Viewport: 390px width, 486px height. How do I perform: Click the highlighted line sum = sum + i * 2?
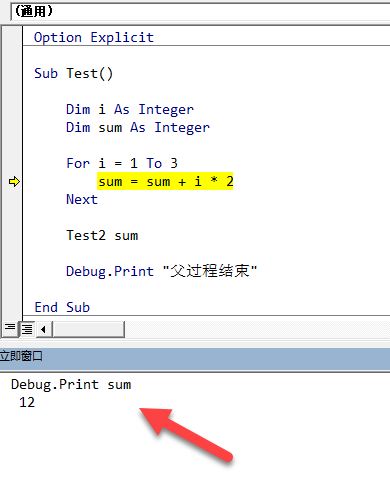tap(165, 182)
